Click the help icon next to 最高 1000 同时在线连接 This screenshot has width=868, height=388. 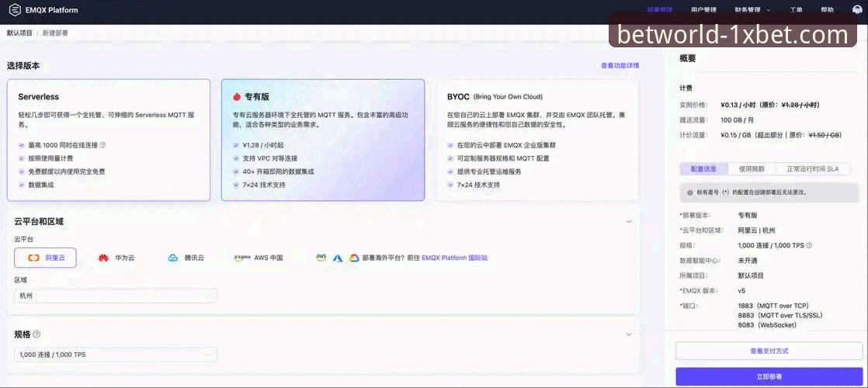coord(103,145)
